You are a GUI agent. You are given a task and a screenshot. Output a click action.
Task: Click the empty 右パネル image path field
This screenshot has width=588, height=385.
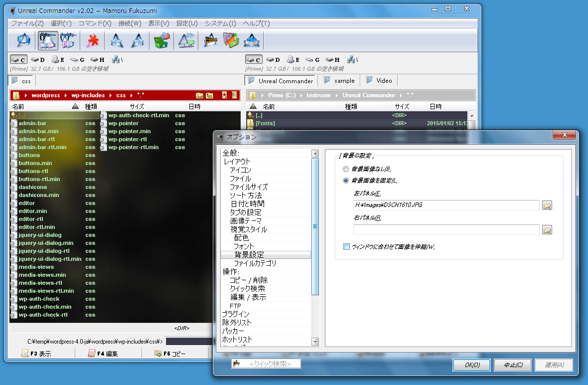pos(446,229)
